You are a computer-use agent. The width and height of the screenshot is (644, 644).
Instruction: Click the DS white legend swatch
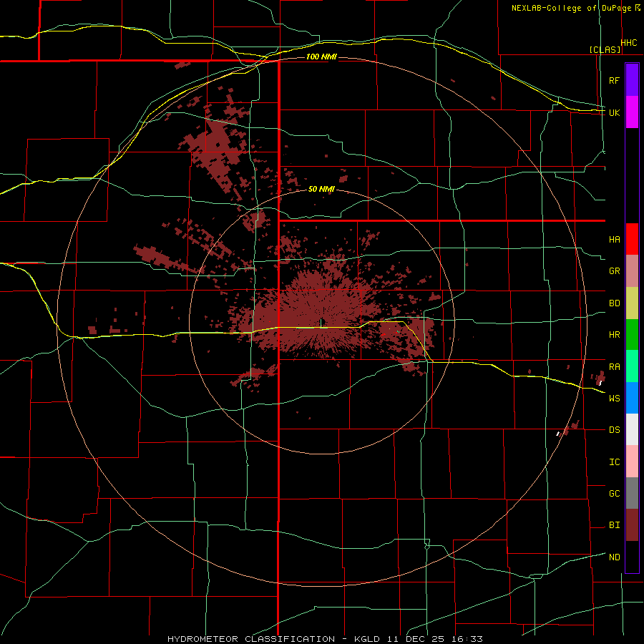632,429
